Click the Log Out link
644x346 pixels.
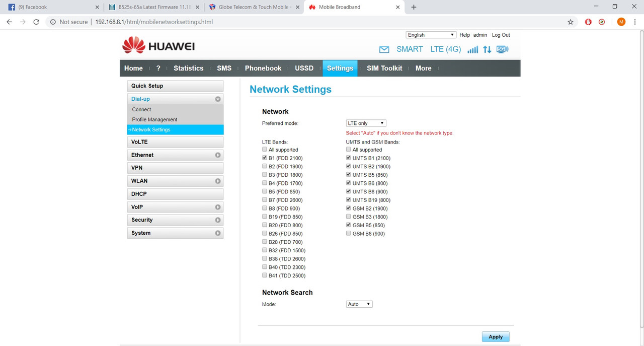501,35
